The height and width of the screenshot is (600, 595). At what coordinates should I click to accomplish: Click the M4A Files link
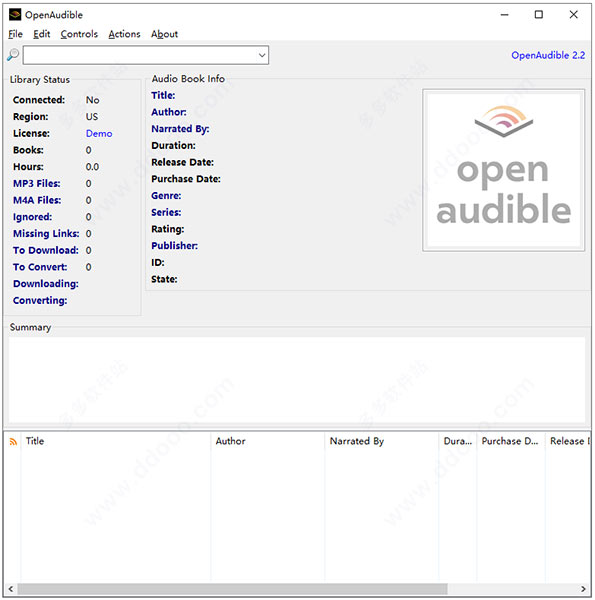[x=37, y=200]
